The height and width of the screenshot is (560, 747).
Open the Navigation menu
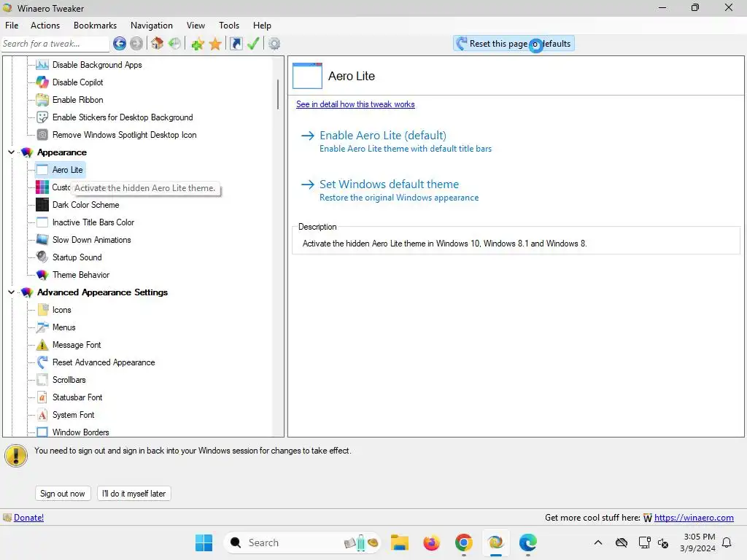click(152, 26)
